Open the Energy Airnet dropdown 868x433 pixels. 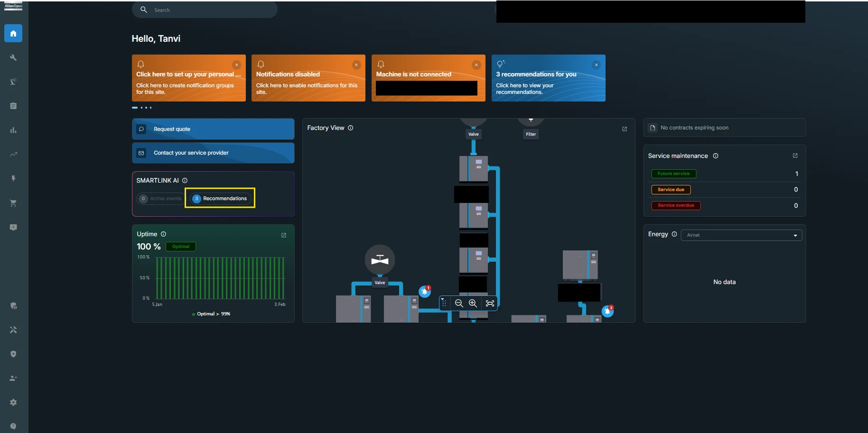pos(741,235)
